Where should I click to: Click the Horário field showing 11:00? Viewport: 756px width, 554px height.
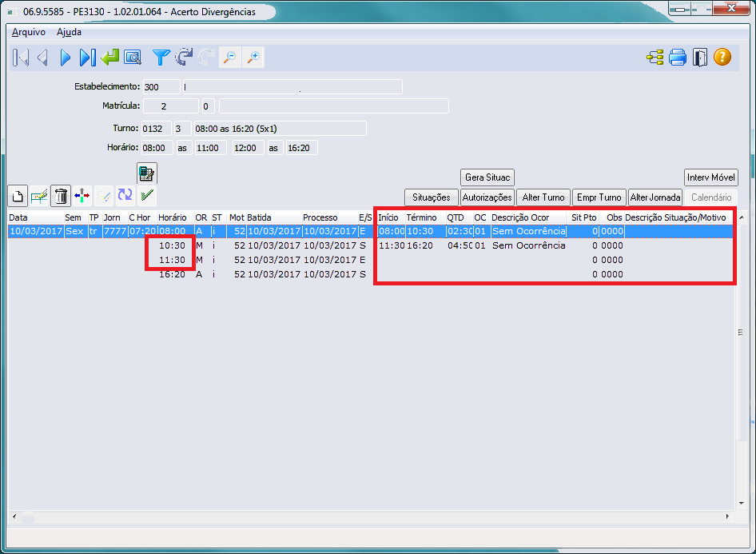[x=211, y=148]
